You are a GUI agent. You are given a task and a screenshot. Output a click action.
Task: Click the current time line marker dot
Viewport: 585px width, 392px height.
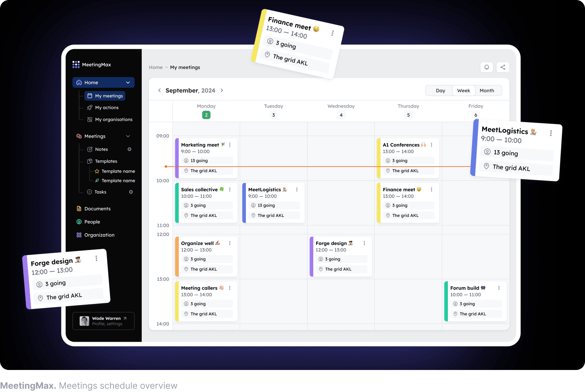point(166,166)
